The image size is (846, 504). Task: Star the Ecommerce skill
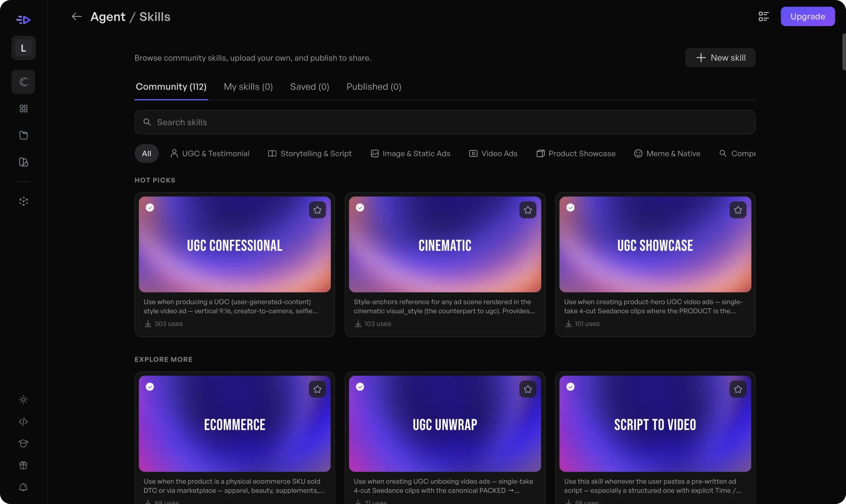coord(317,389)
